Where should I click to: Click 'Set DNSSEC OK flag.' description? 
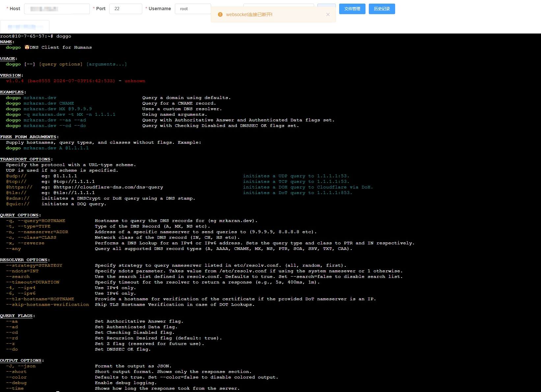[123, 349]
